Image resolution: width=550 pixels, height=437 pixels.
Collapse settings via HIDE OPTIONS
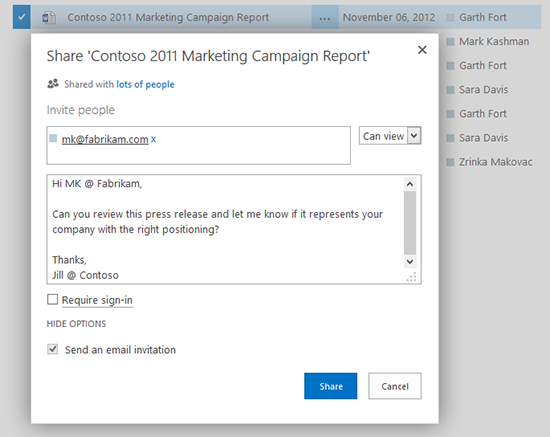point(76,324)
